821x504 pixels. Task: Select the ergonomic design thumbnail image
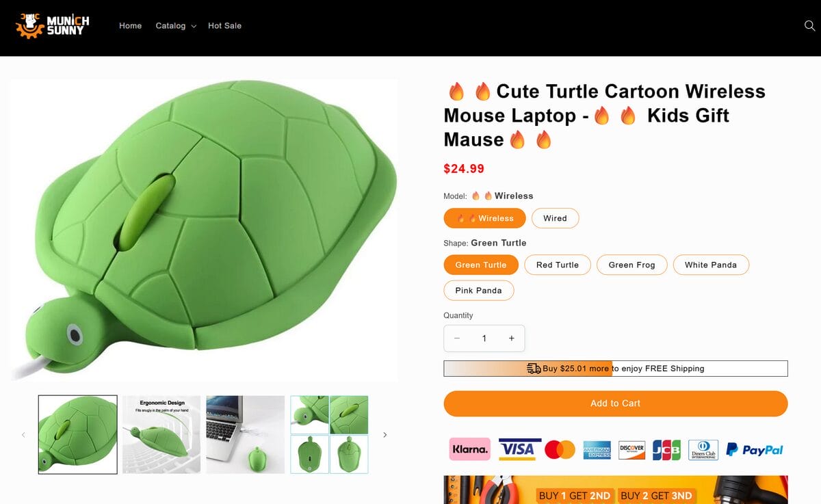coord(161,433)
